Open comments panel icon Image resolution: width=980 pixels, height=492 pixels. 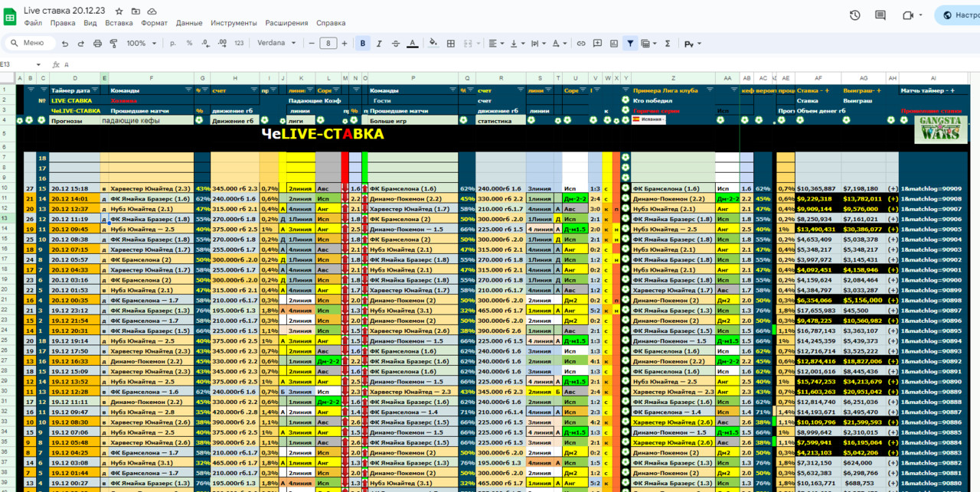coord(881,15)
